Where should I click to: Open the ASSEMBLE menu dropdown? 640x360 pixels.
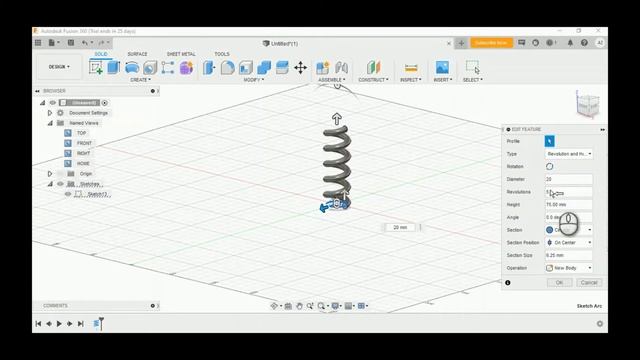[x=332, y=80]
